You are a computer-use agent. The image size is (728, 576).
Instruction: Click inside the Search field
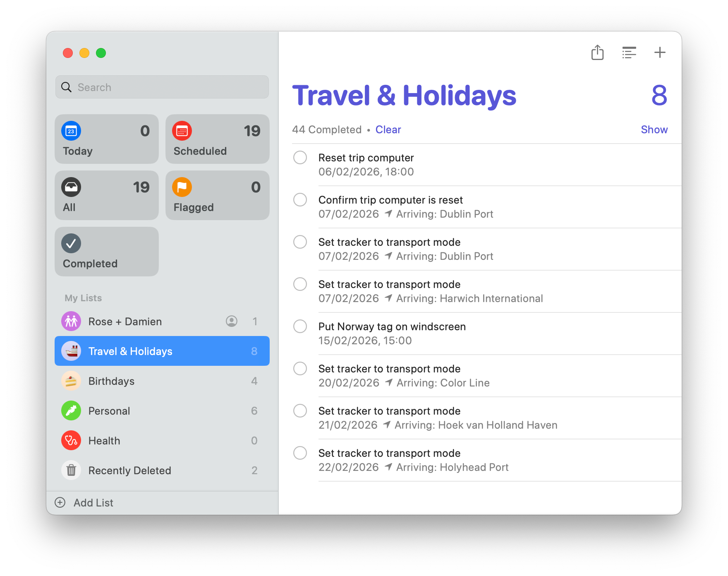pos(161,87)
